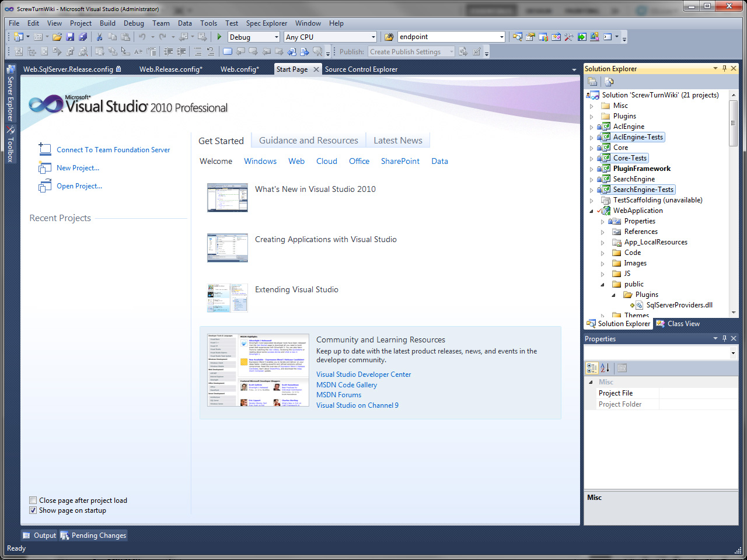Switch to Class View tab
Screen dimensions: 747x560
(678, 324)
